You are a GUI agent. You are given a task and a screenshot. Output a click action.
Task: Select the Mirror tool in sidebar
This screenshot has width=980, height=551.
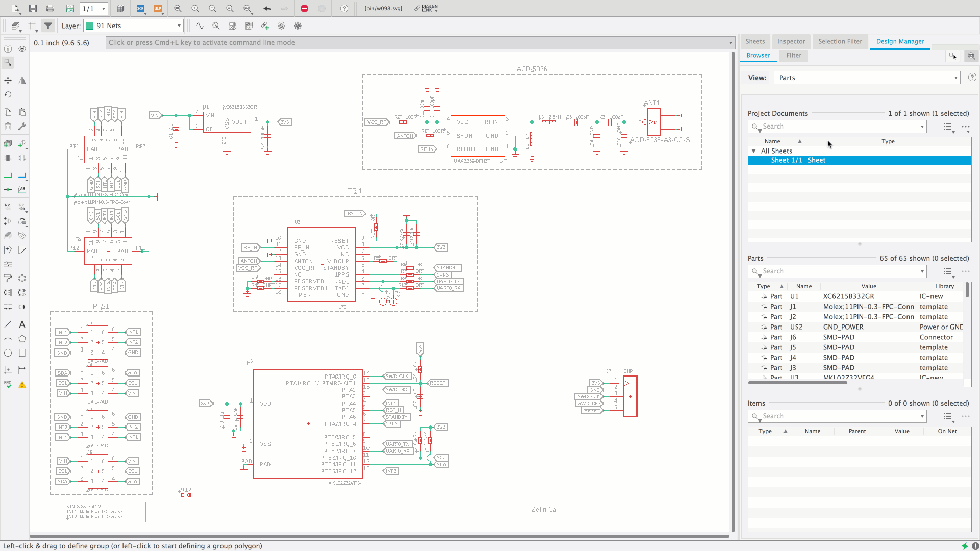click(22, 81)
